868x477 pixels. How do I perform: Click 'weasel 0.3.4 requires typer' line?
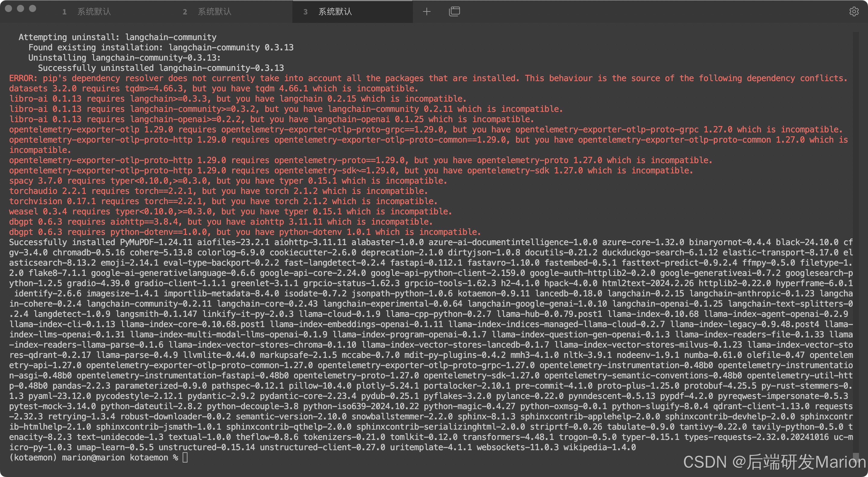point(231,211)
